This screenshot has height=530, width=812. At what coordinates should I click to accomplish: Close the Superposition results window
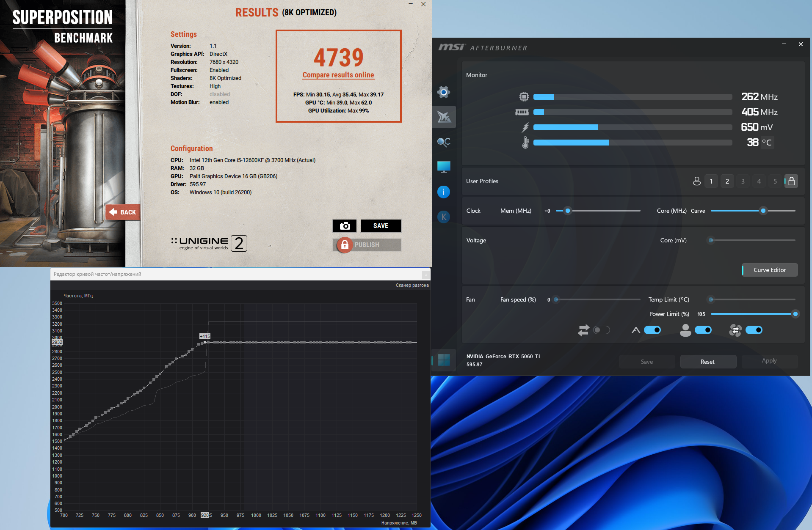(x=423, y=4)
